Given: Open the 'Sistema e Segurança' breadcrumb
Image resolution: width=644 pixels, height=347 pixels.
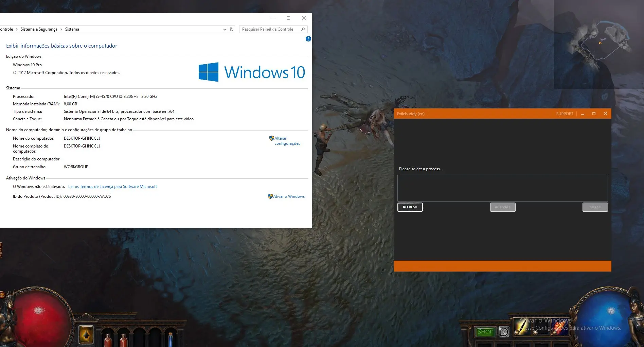Looking at the screenshot, I should [x=39, y=29].
